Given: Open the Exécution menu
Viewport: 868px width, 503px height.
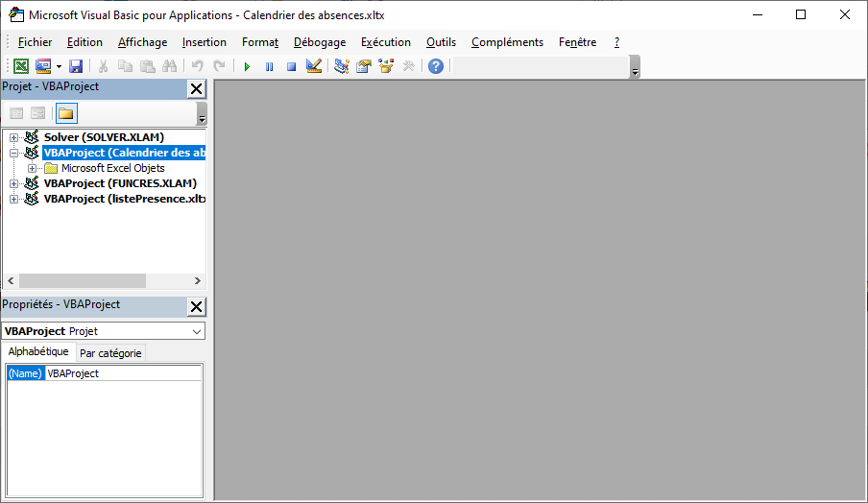Looking at the screenshot, I should point(386,42).
